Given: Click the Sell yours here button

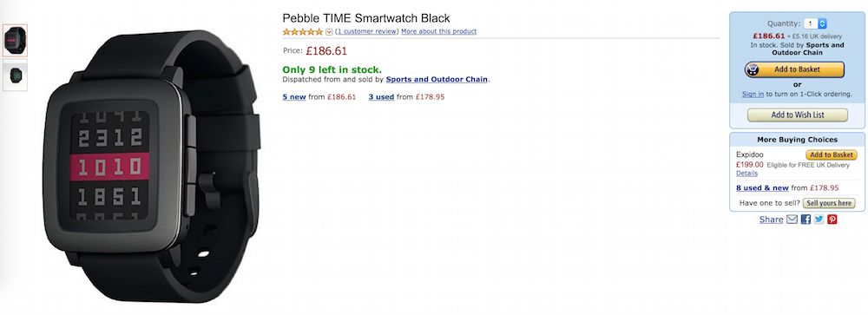Looking at the screenshot, I should (x=829, y=203).
